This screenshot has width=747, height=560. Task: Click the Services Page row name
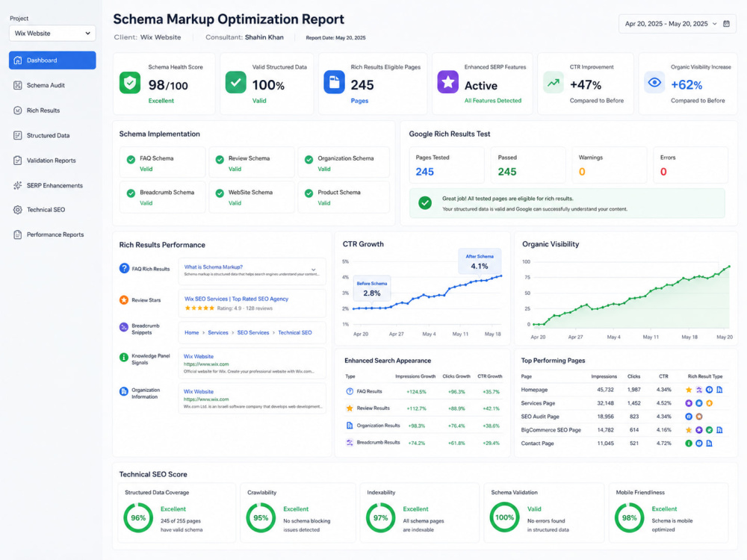[538, 403]
